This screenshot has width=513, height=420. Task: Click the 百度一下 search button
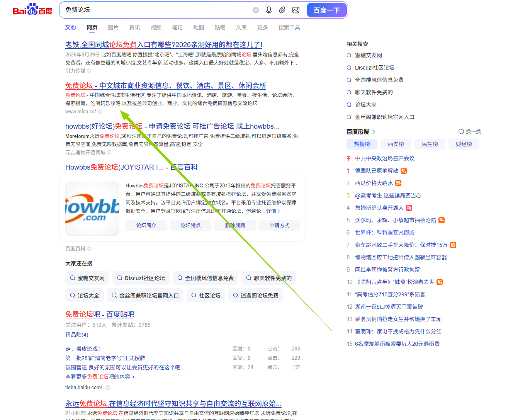326,10
